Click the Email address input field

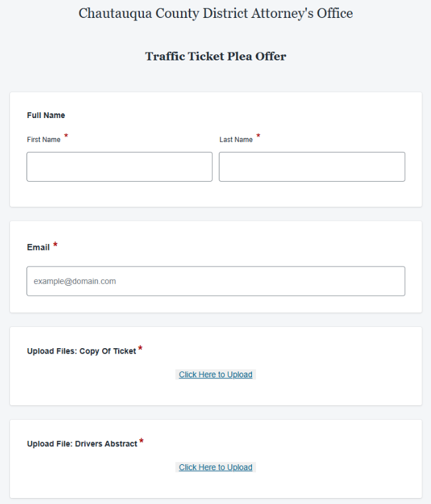point(215,281)
